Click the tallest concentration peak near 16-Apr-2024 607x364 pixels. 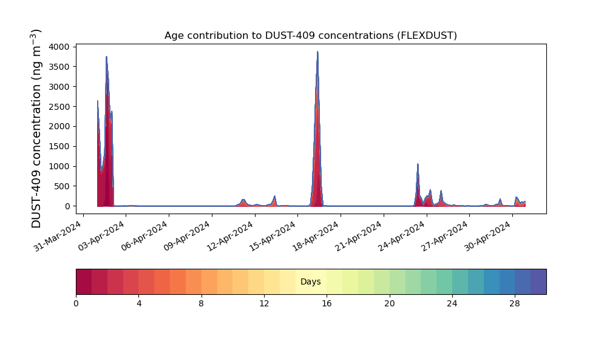point(317,52)
